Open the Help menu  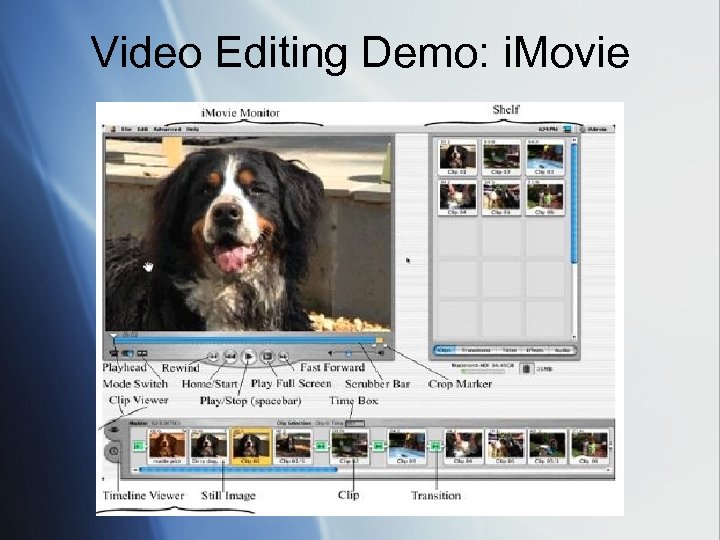tap(192, 129)
